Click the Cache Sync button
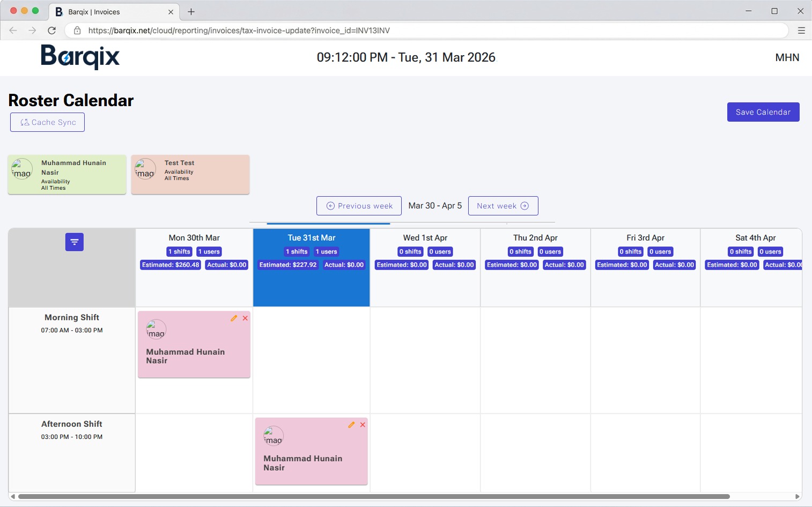Image resolution: width=812 pixels, height=507 pixels. (48, 122)
